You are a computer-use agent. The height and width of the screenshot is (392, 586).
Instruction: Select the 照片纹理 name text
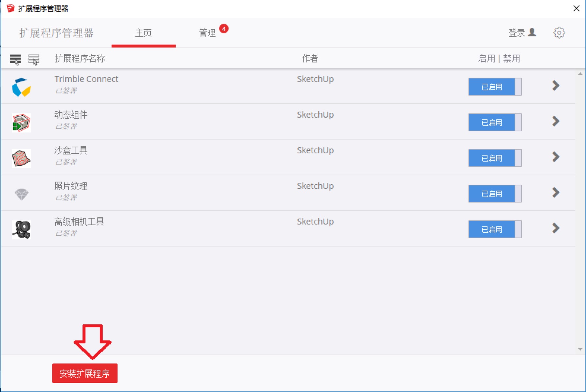tap(71, 186)
